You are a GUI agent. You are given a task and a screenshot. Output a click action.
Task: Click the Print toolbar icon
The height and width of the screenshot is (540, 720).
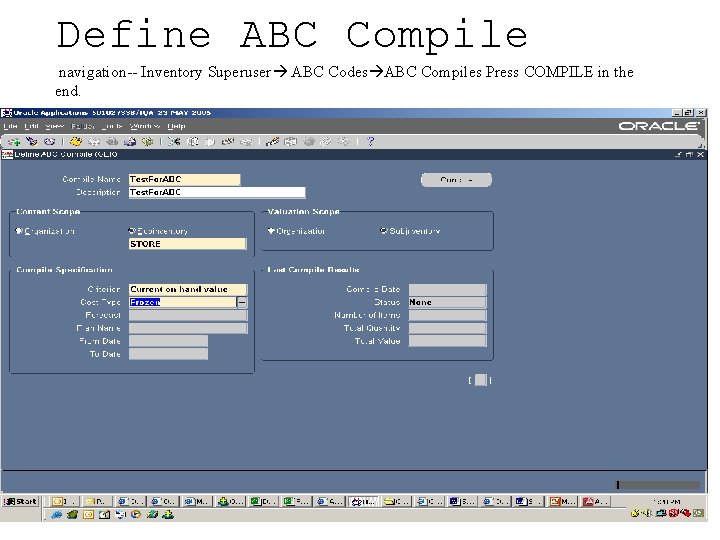pyautogui.click(x=130, y=142)
